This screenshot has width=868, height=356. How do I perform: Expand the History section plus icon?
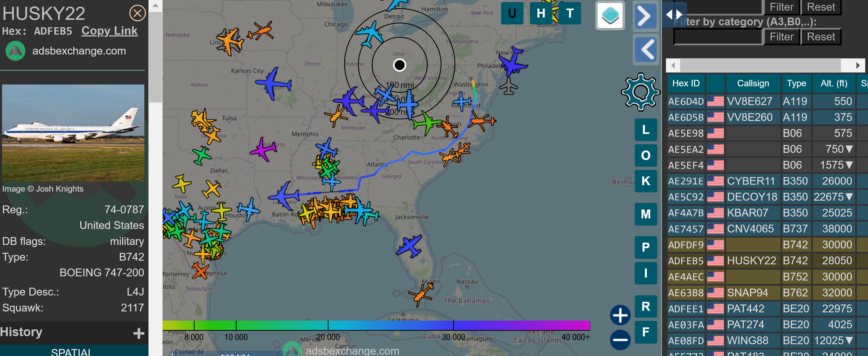[x=139, y=333]
